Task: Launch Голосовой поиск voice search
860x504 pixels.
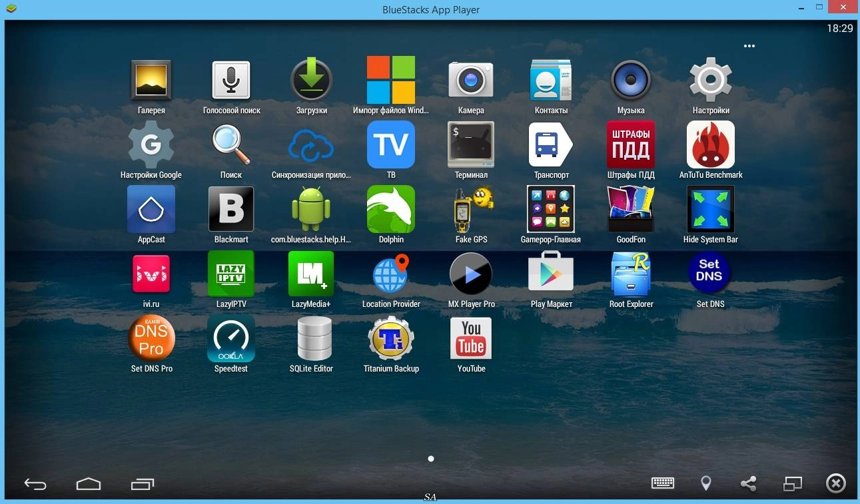Action: coord(231,80)
